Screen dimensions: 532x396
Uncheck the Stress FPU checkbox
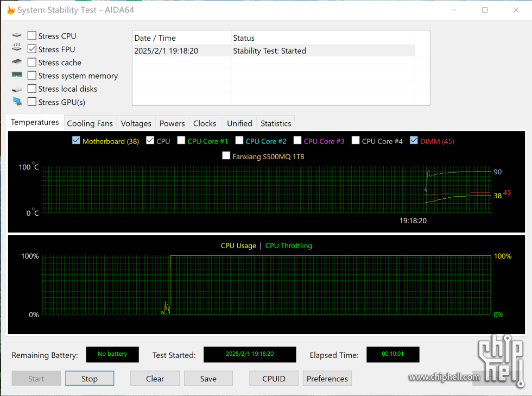32,49
